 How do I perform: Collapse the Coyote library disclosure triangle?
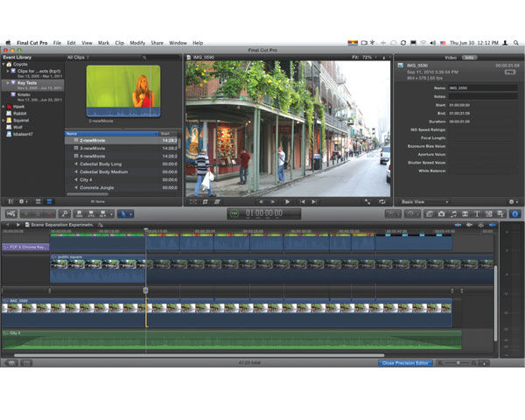3,64
